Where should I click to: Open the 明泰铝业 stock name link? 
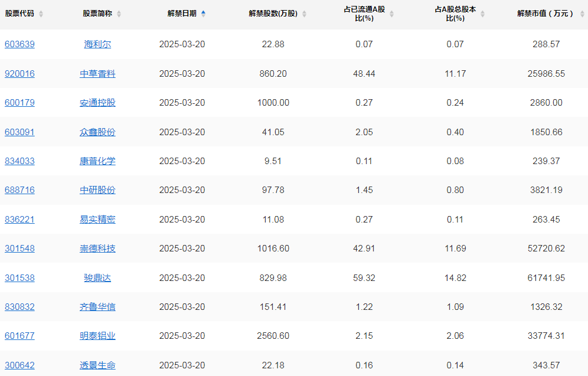[97, 336]
